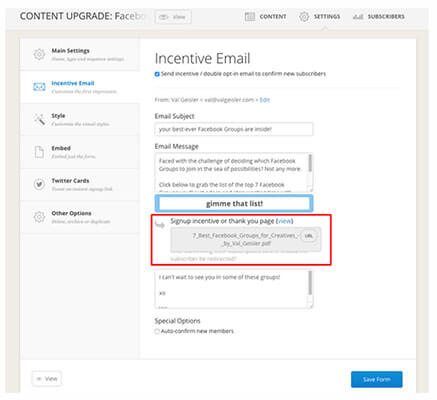Click the Subscribers chart icon
Screen dimensions: 437x400
pos(358,17)
